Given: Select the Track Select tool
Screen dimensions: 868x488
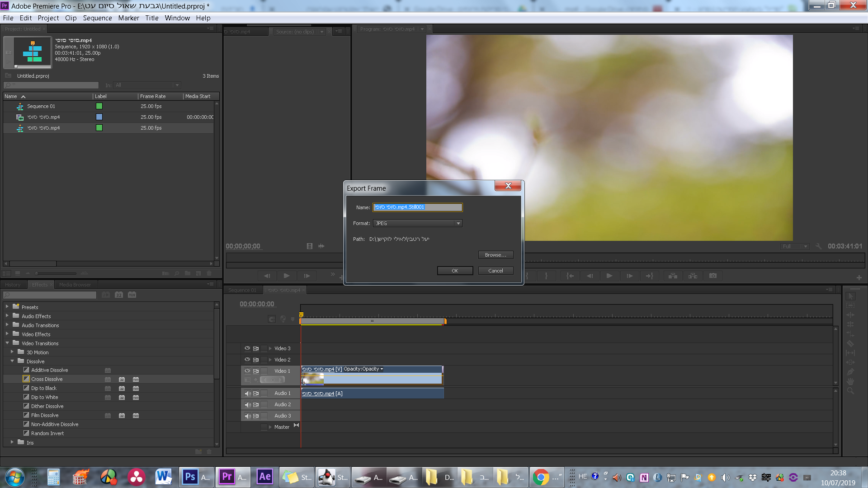Looking at the screenshot, I should pos(850,305).
